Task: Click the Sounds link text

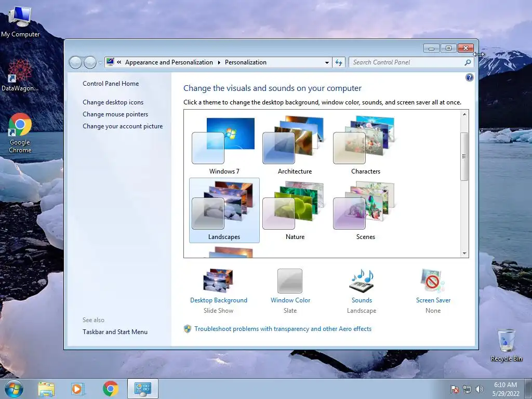Action: coord(362,300)
